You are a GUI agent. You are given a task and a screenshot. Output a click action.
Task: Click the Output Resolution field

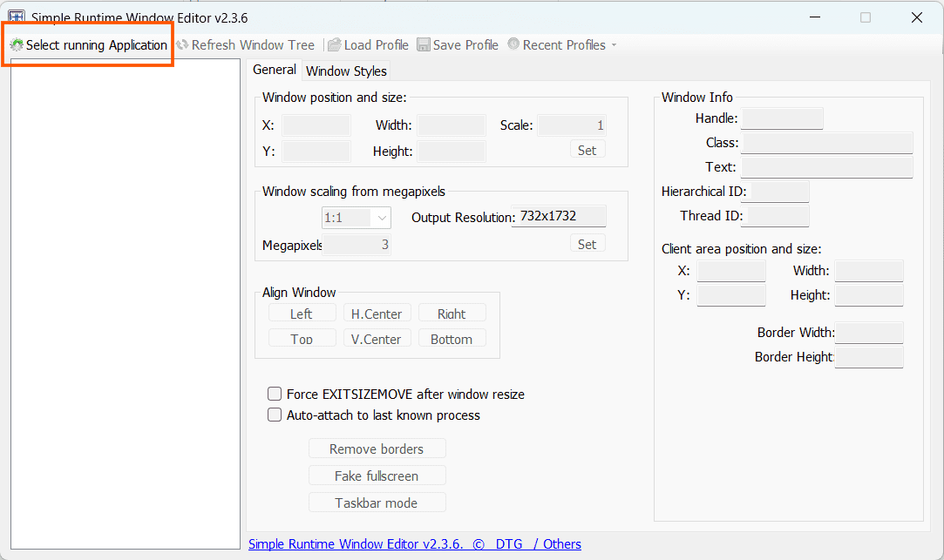[559, 216]
